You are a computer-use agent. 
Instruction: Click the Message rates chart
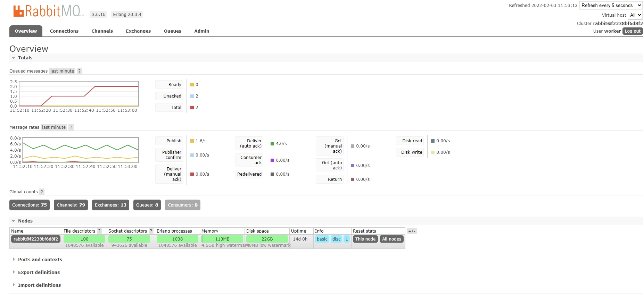pyautogui.click(x=80, y=150)
